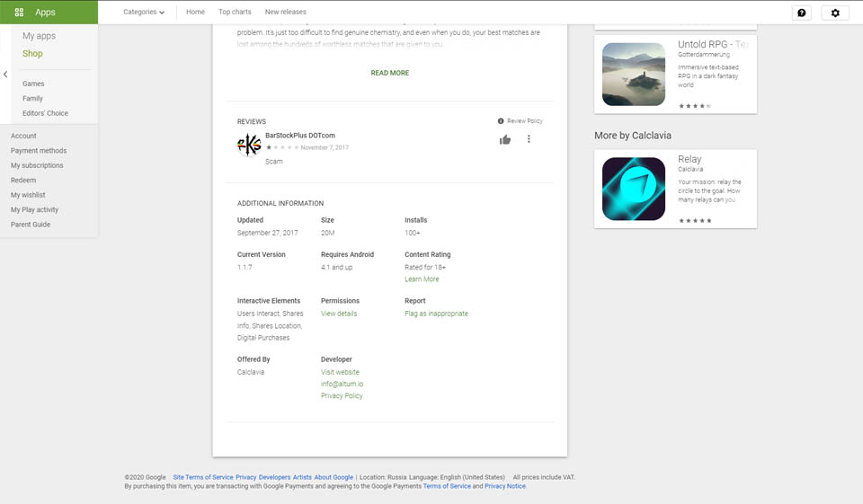The width and height of the screenshot is (863, 504).
Task: Open My wishlist from the sidebar
Action: tap(28, 195)
